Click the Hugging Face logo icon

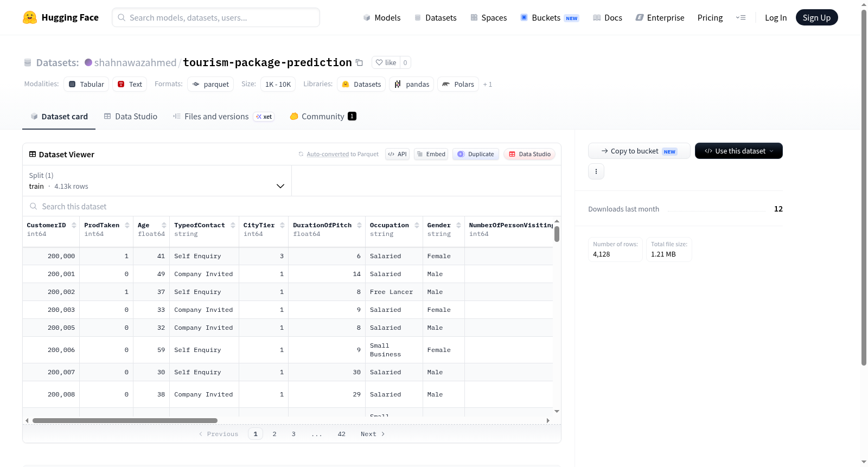click(x=30, y=17)
